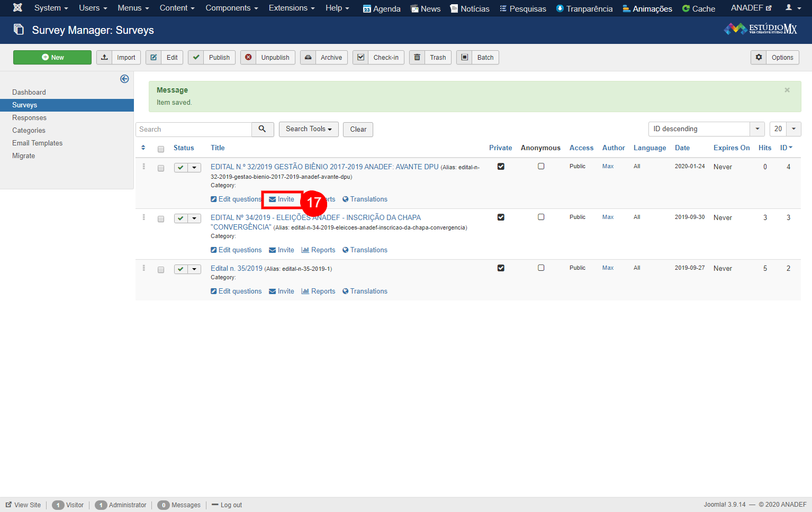
Task: Click the Joomla logo icon
Action: [17, 8]
